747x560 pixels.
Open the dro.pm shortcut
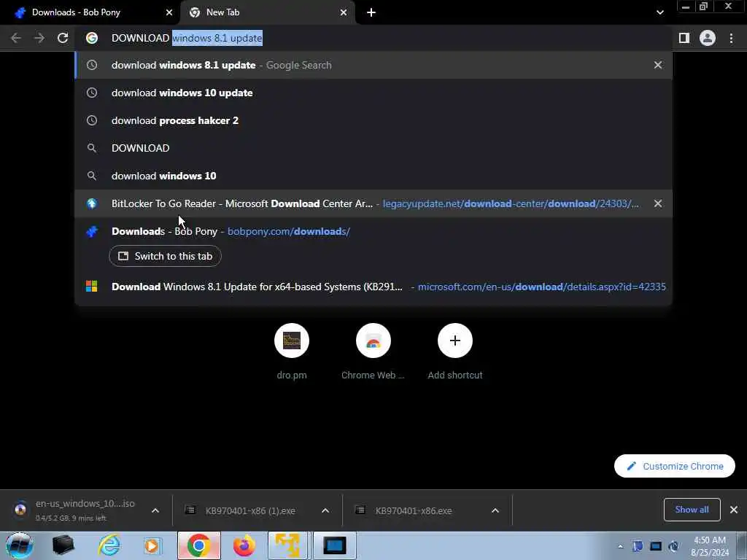click(292, 352)
